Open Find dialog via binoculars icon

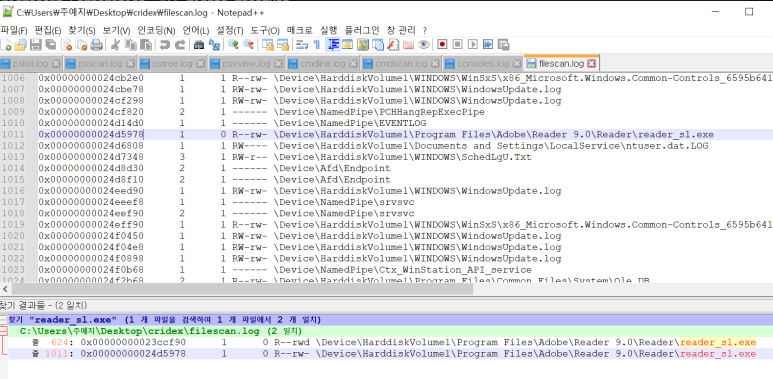pyautogui.click(x=199, y=45)
